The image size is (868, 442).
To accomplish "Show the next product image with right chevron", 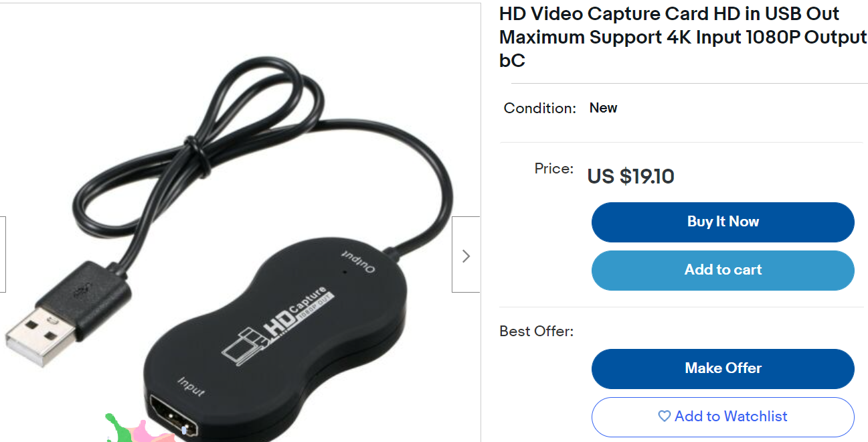I will [466, 254].
